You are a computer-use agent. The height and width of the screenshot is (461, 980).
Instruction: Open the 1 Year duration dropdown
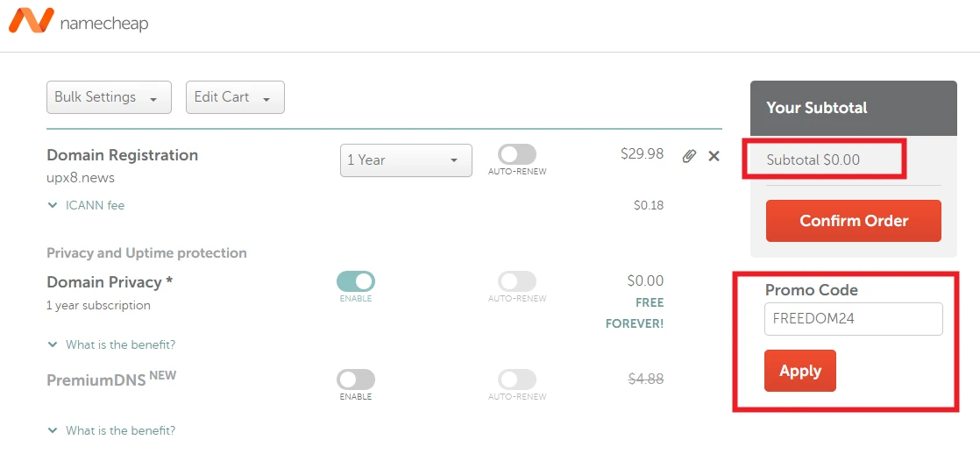[x=406, y=160]
